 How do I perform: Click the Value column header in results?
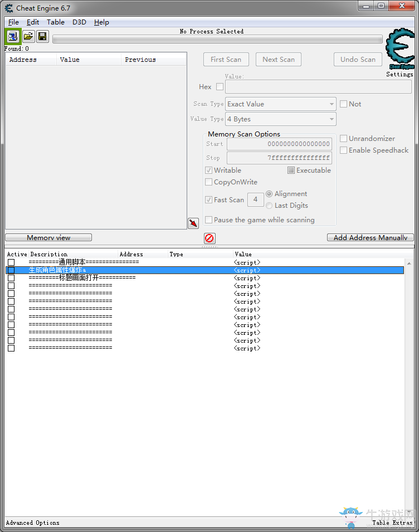click(x=89, y=60)
